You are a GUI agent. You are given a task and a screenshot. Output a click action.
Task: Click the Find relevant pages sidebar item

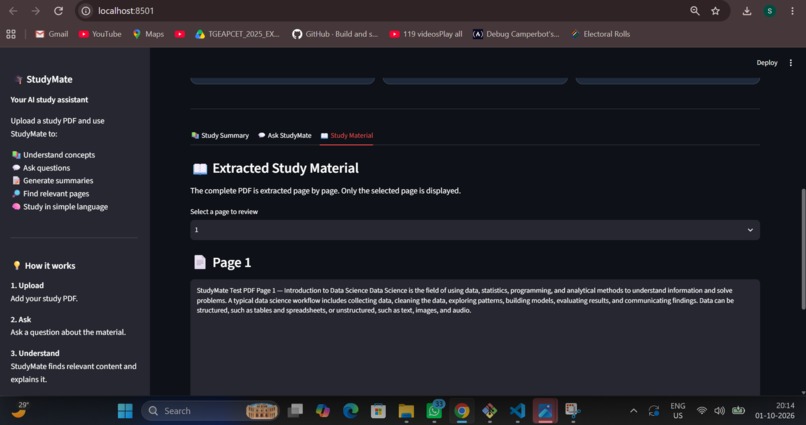click(50, 194)
